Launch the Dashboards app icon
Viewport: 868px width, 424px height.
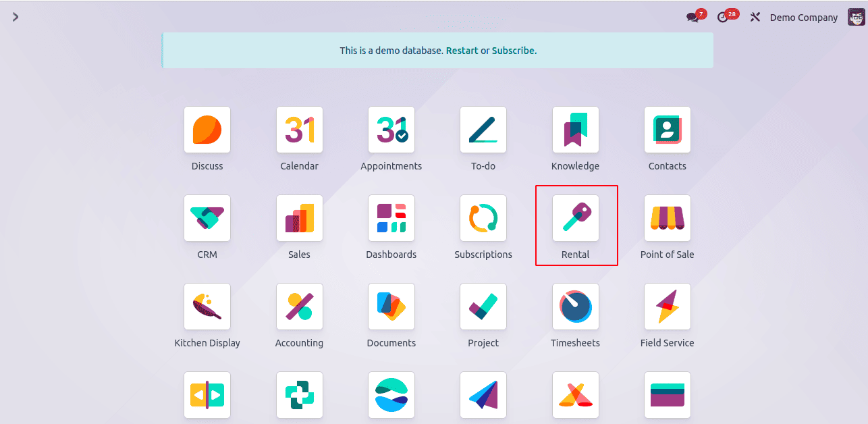pyautogui.click(x=391, y=218)
